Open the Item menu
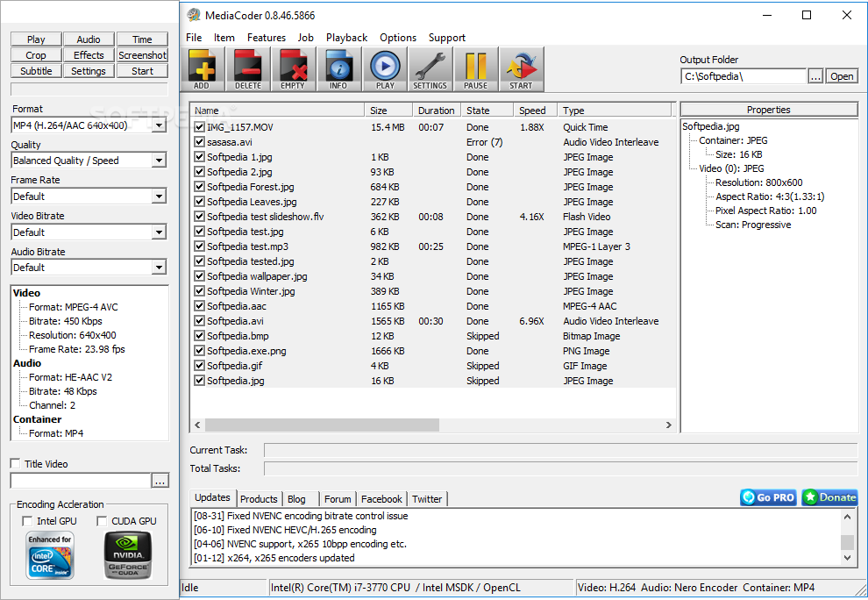868x600 pixels. tap(224, 38)
